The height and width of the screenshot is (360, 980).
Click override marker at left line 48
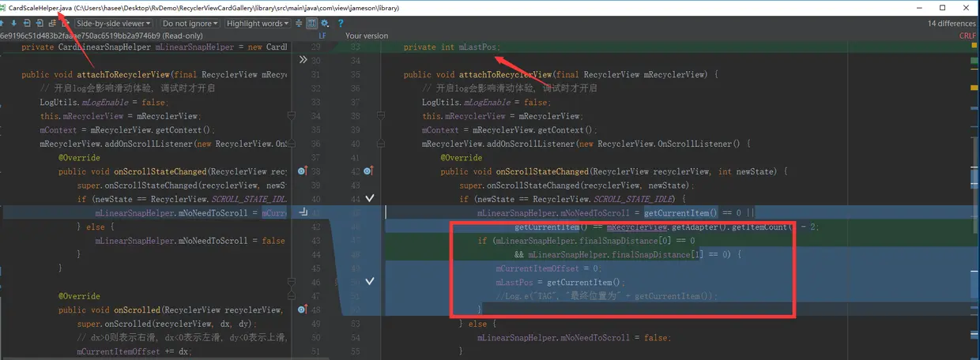(x=303, y=309)
